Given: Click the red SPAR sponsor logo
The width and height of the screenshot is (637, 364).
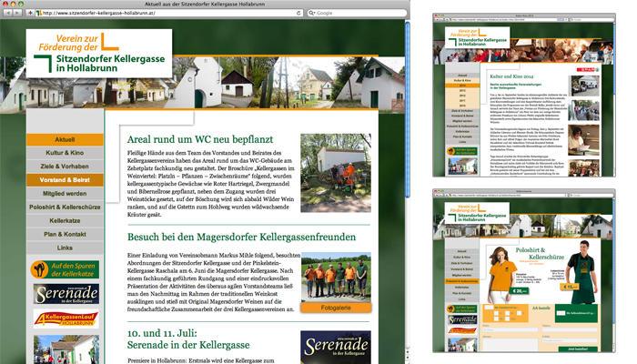Looking at the screenshot, I should (x=588, y=70).
